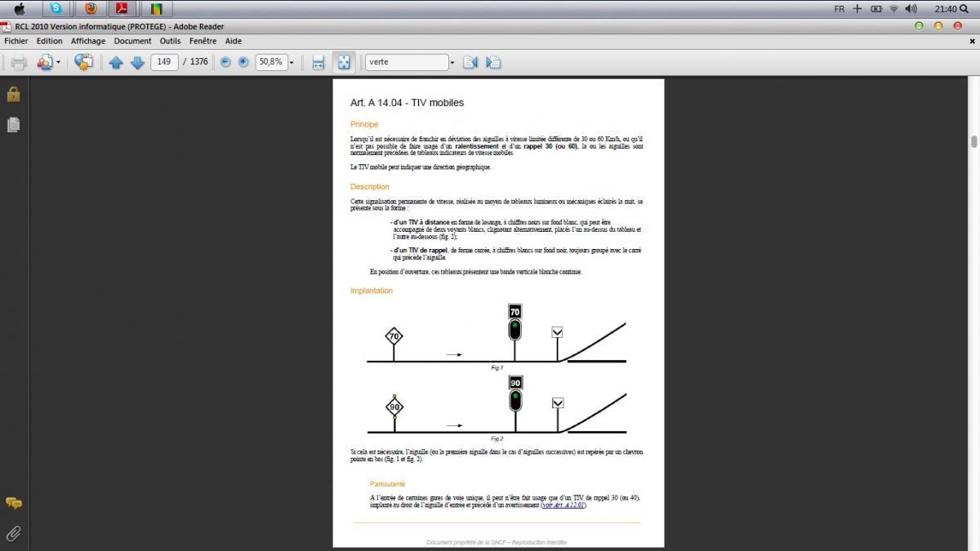
Task: Find next search result icon
Action: [493, 62]
